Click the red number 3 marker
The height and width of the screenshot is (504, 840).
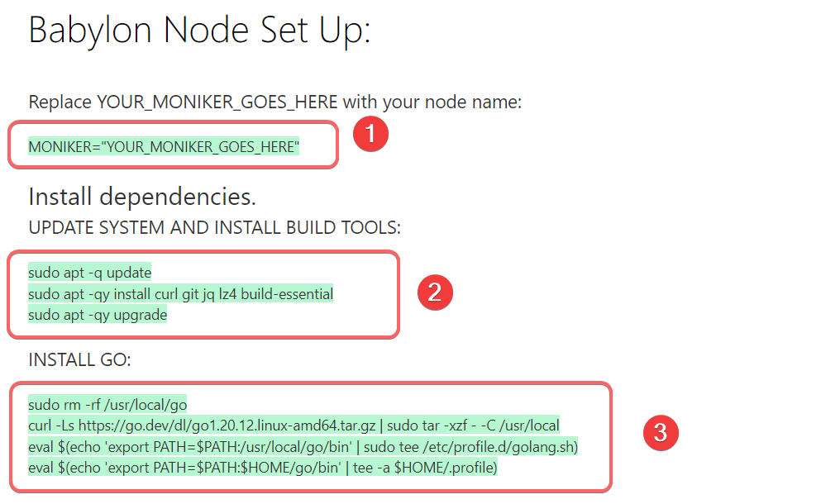pyautogui.click(x=661, y=432)
